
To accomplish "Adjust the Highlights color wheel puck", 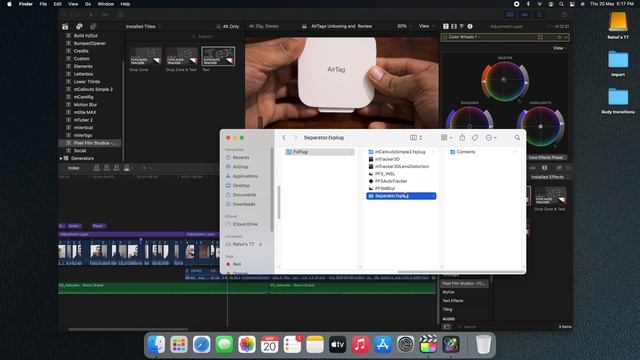I will (540, 127).
